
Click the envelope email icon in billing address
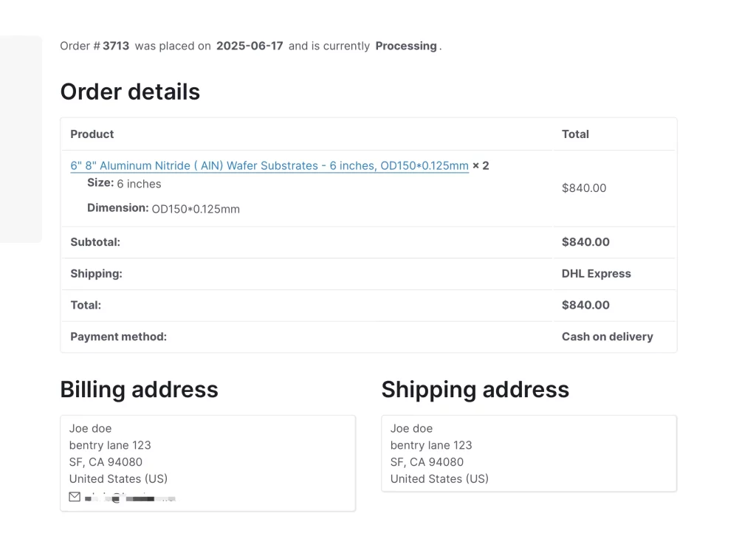pos(75,497)
